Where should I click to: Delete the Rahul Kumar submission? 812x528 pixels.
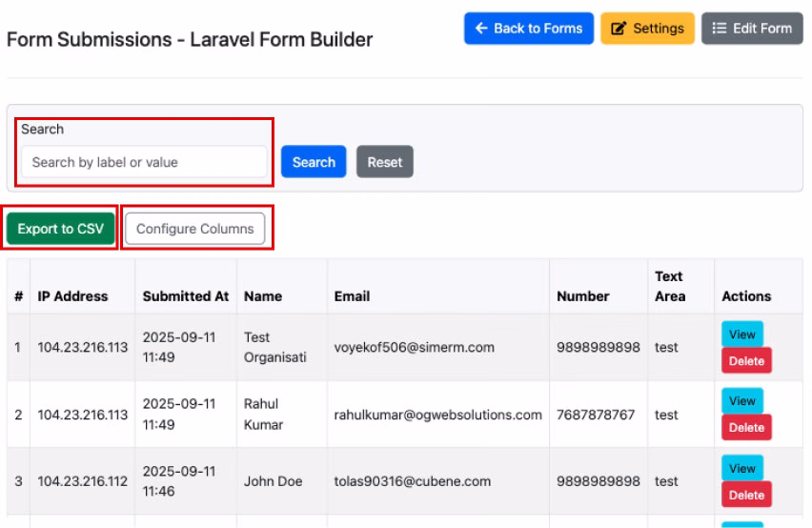click(x=746, y=428)
